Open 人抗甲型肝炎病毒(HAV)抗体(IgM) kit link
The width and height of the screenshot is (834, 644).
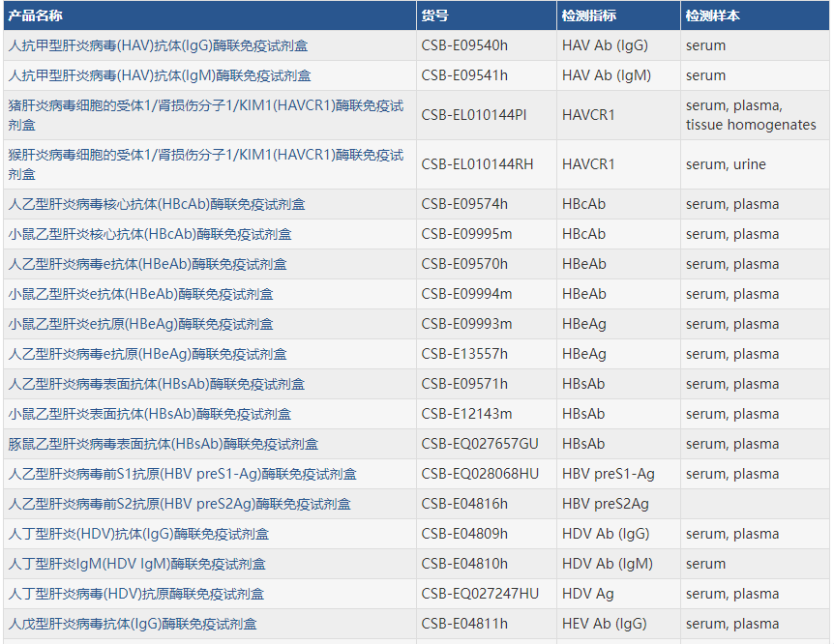pyautogui.click(x=160, y=75)
